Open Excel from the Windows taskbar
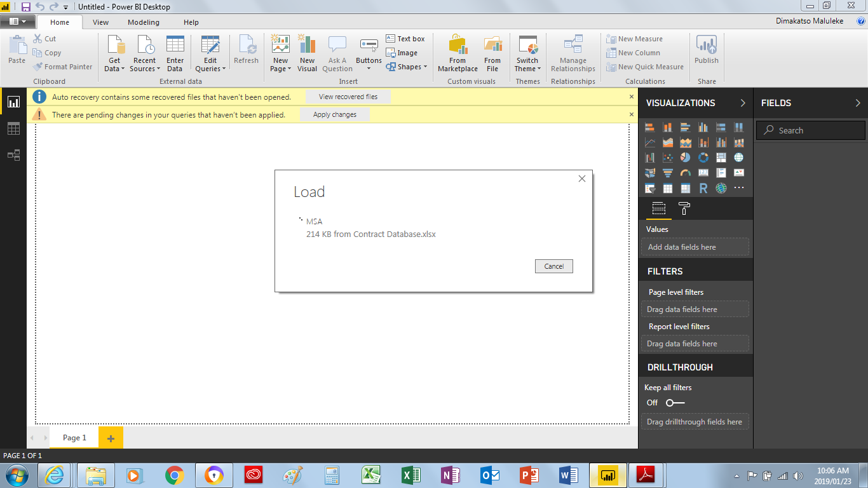The height and width of the screenshot is (488, 868). tap(410, 475)
